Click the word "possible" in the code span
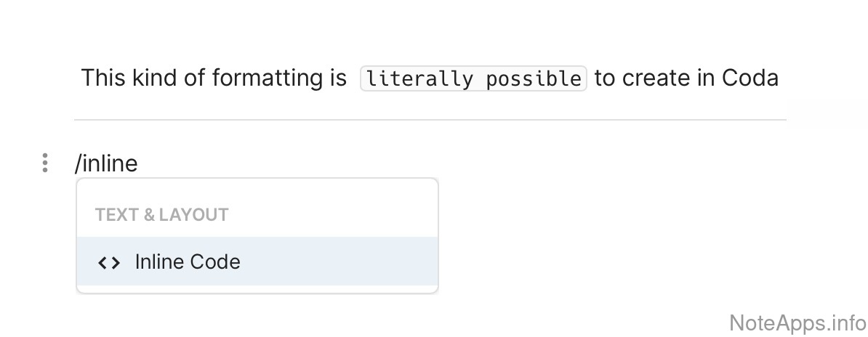 click(534, 78)
